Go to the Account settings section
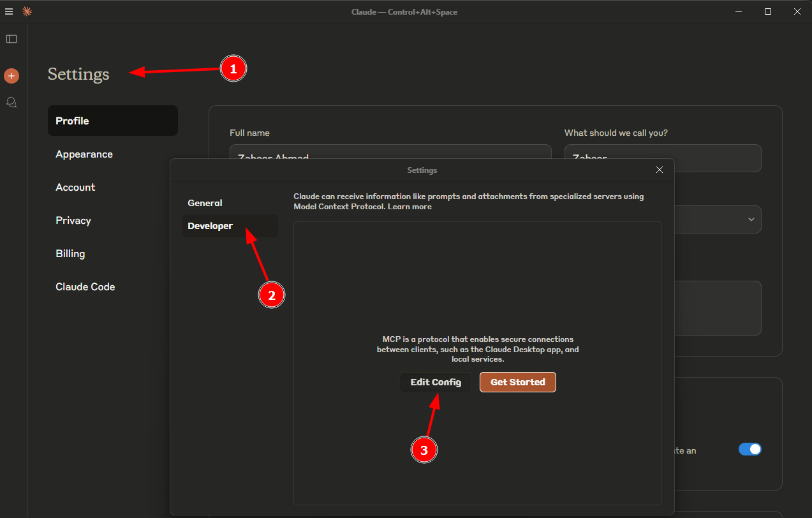Viewport: 812px width, 518px height. [x=75, y=188]
